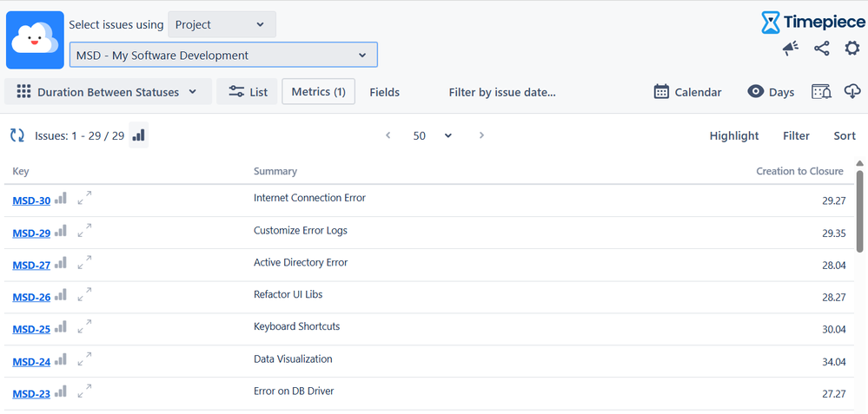868x414 pixels.
Task: Expand MSD-23 row with arrows icon
Action: [x=84, y=391]
